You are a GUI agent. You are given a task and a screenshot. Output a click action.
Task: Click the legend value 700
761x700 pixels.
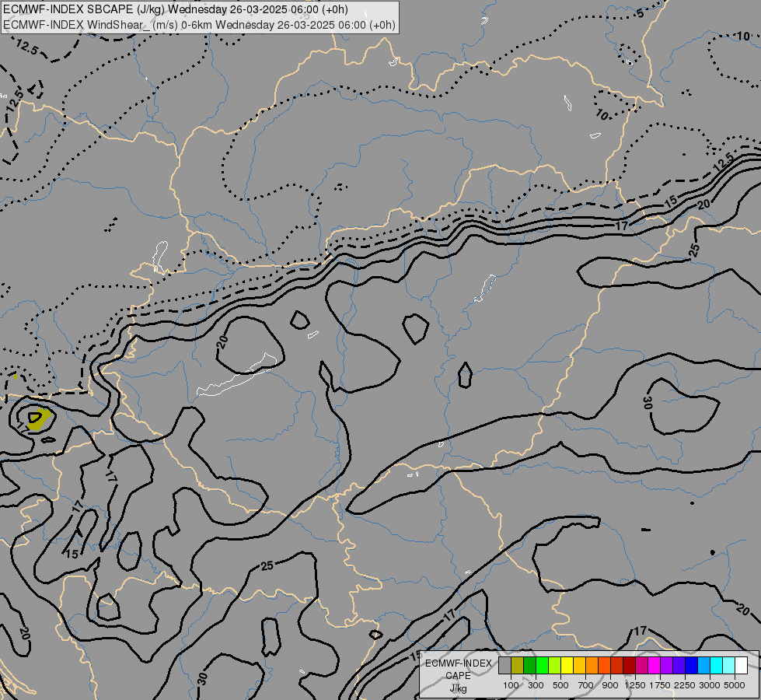coord(586,685)
